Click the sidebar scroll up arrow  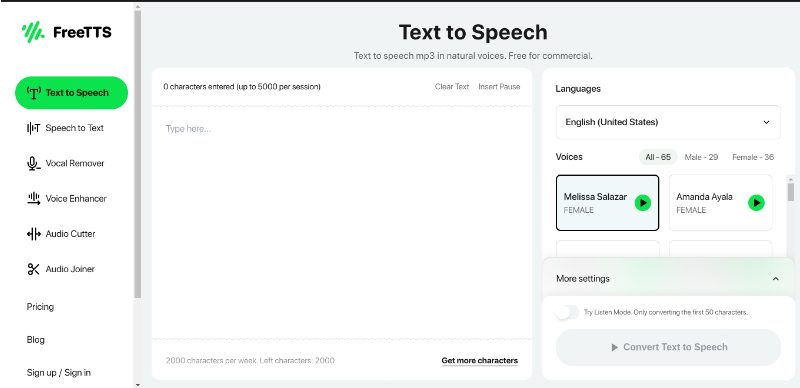click(x=137, y=7)
